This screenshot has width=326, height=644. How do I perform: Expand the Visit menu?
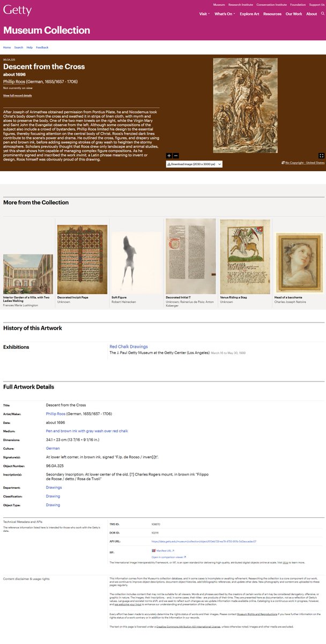pos(205,14)
